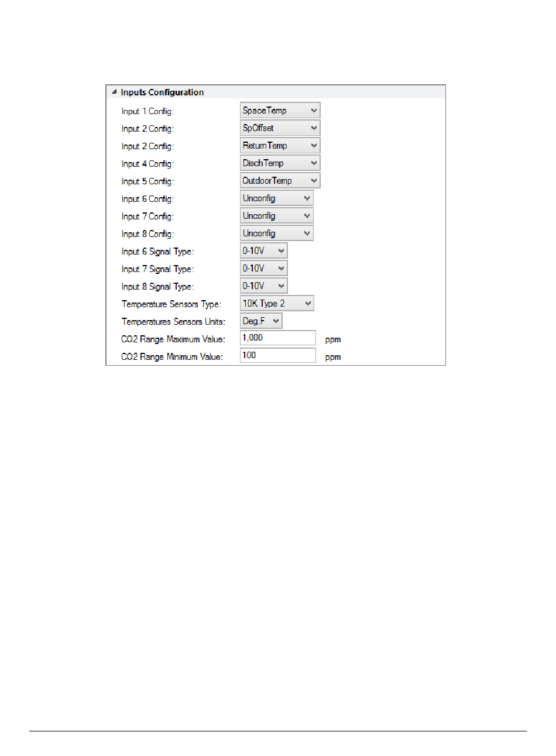Click the CO2 Range Maximum Value field
The image size is (556, 756).
(278, 338)
